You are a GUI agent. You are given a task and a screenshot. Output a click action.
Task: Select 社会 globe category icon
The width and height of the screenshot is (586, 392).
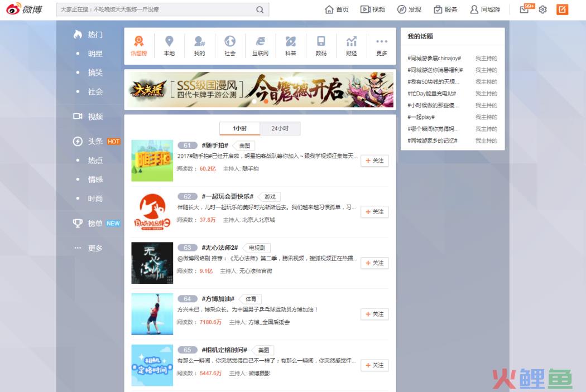[x=230, y=46]
